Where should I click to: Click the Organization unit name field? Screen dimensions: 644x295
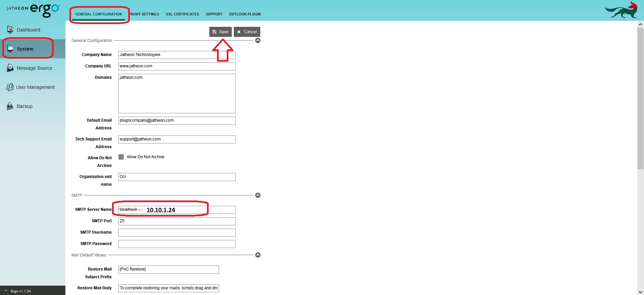pos(177,177)
